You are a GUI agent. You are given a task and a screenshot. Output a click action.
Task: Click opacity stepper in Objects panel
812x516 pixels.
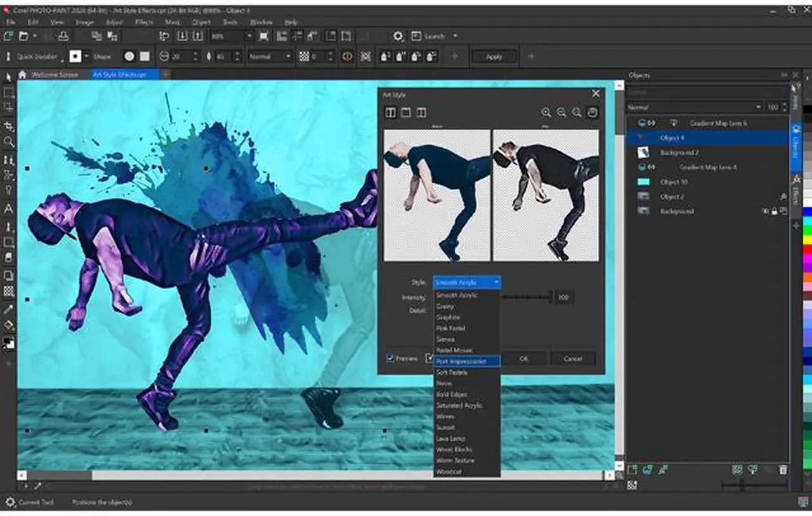pos(784,107)
